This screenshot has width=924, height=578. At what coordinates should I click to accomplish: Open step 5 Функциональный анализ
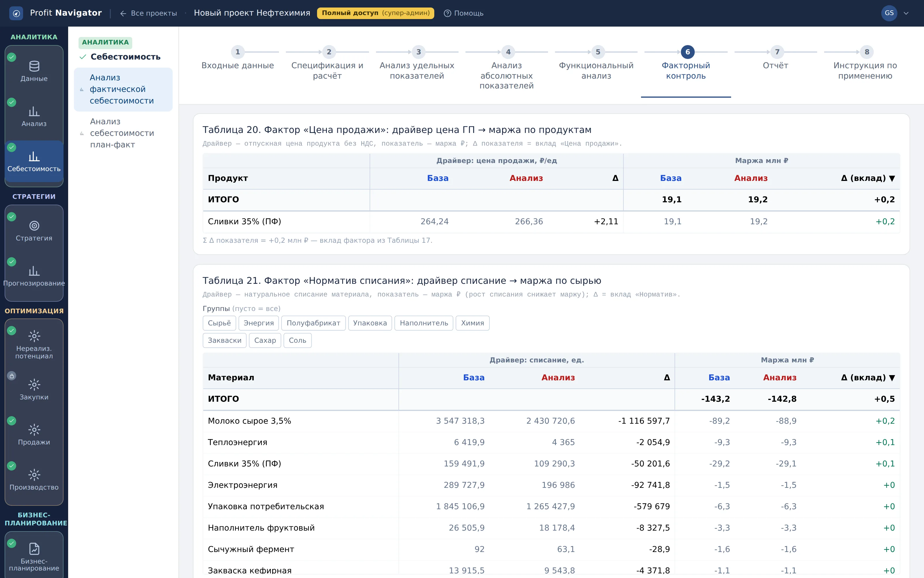tap(596, 64)
